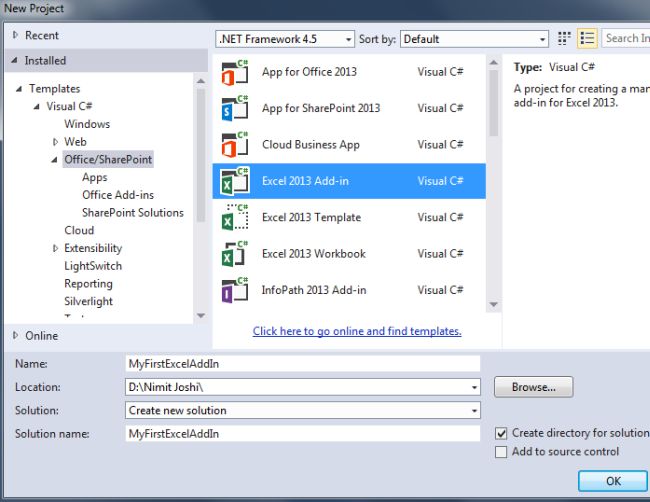Click the template list scrollbar thumb
650x502 pixels.
coord(493,103)
